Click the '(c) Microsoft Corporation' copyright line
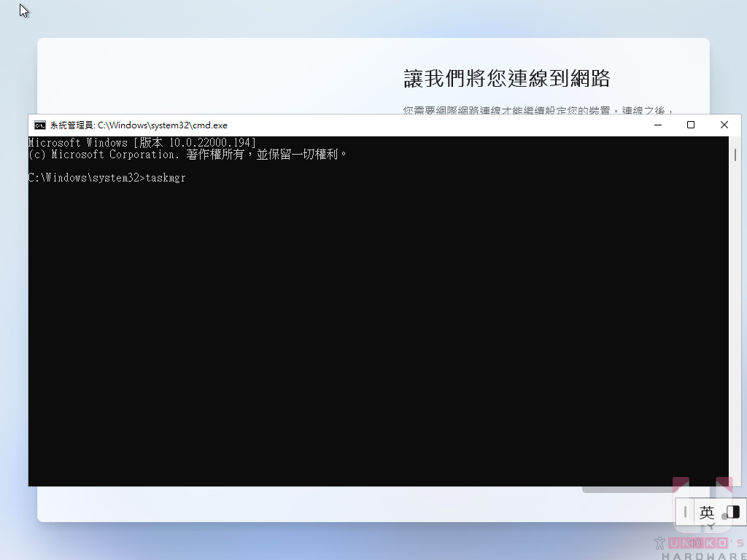Image resolution: width=747 pixels, height=560 pixels. click(187, 155)
